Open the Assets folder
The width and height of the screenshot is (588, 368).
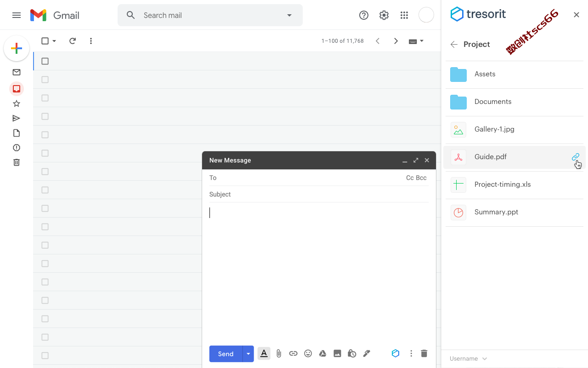tap(514, 74)
